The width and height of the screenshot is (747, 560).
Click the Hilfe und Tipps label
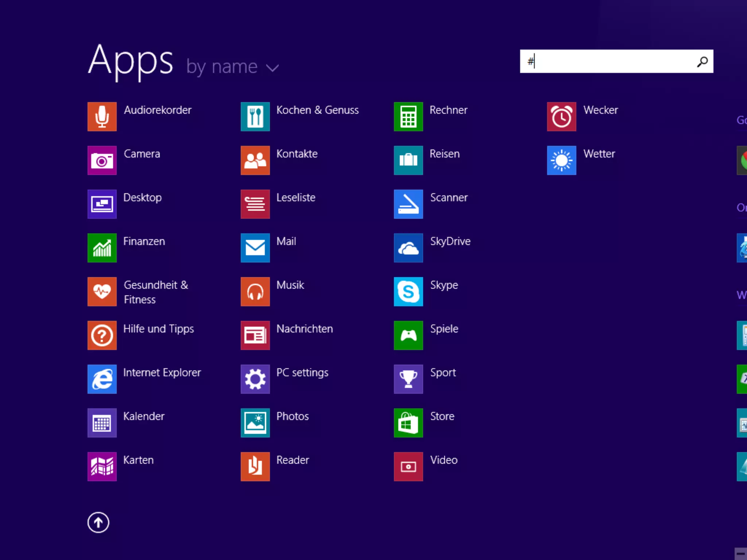(158, 329)
